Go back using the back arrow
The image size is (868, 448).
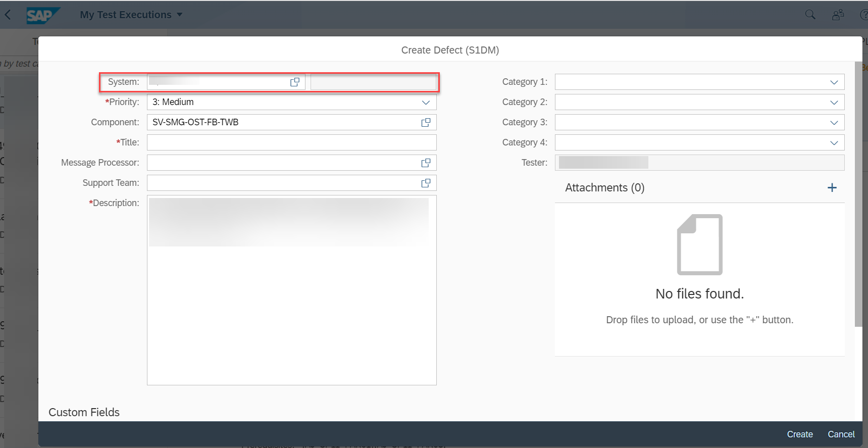click(x=8, y=15)
